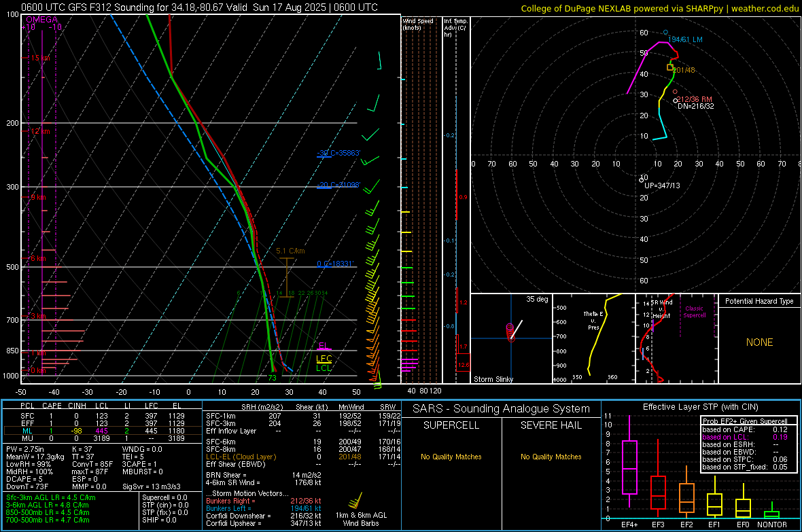This screenshot has height=532, width=802.
Task: Click the '0 C=18331' freezing level label
Action: [x=335, y=264]
